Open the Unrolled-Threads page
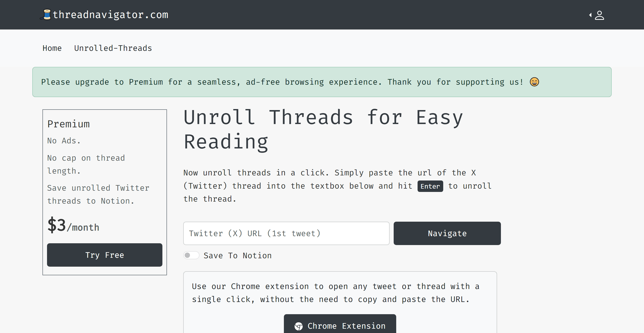Viewport: 644px width, 333px height. [113, 48]
